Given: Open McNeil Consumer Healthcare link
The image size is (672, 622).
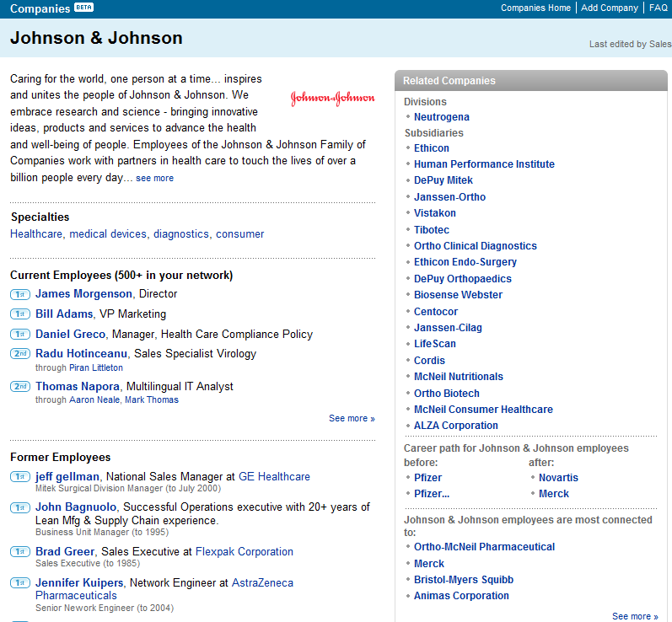Looking at the screenshot, I should tap(483, 410).
